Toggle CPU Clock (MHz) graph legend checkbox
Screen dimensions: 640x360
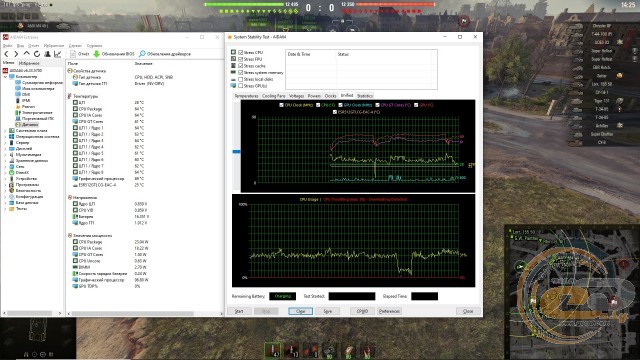(x=281, y=105)
